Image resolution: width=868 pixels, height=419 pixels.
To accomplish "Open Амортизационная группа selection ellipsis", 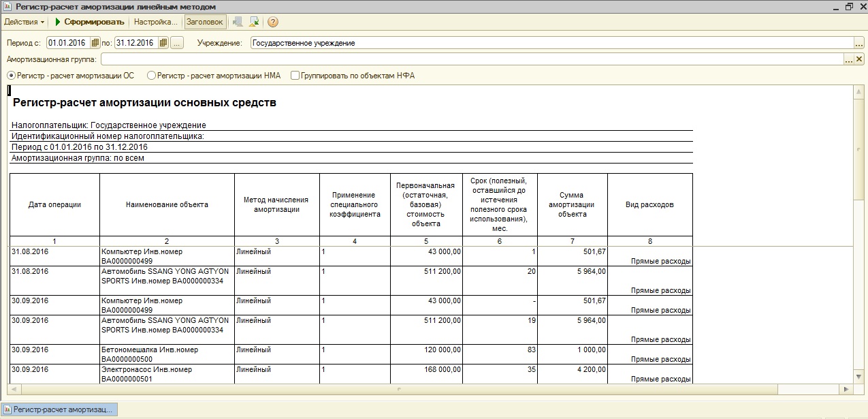I will 849,60.
